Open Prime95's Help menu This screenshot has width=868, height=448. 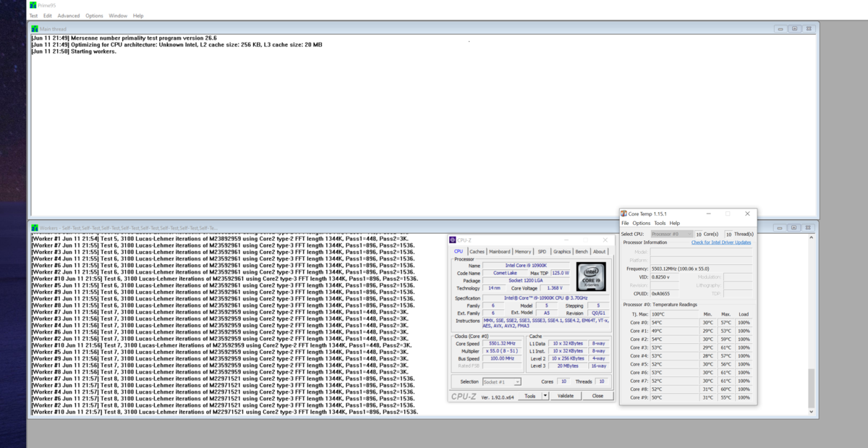(x=138, y=15)
